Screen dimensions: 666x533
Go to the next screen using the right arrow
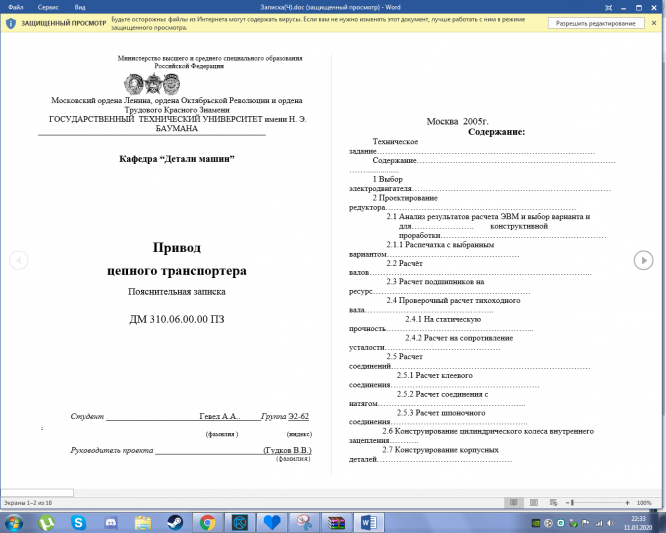[643, 260]
